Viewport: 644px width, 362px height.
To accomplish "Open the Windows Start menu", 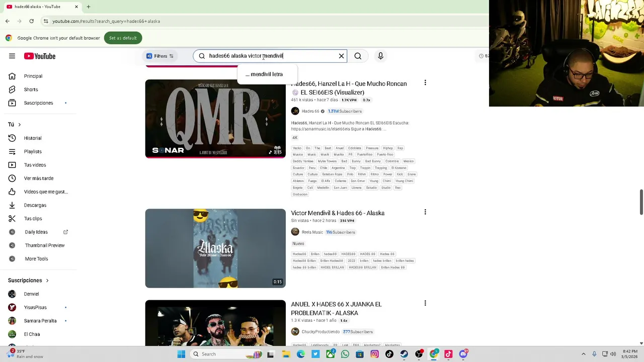I will coord(181,354).
